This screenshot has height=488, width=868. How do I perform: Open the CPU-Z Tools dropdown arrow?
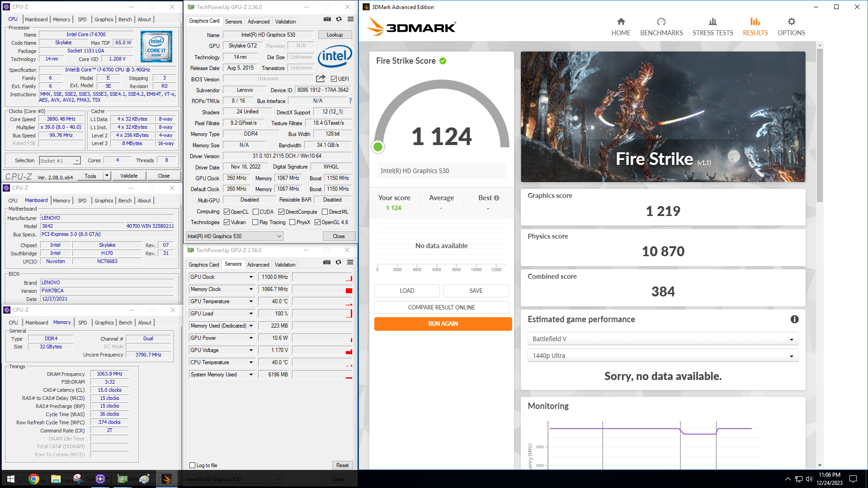[x=107, y=176]
